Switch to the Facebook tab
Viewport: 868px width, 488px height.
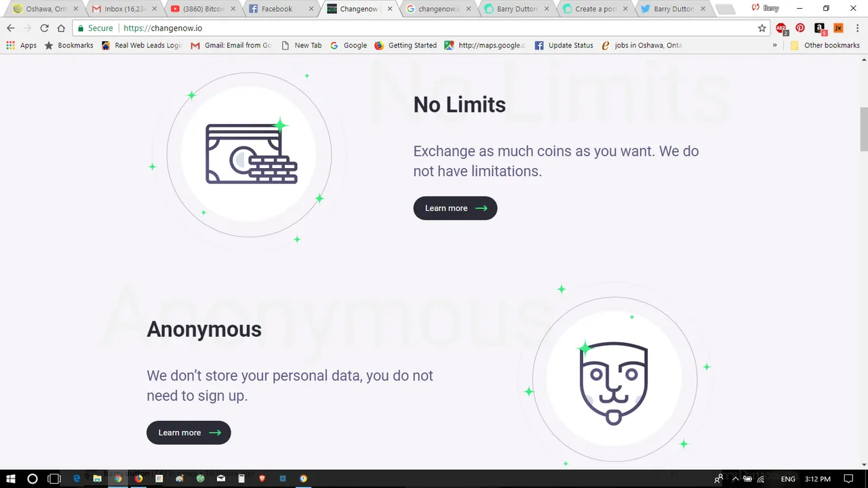tap(277, 9)
